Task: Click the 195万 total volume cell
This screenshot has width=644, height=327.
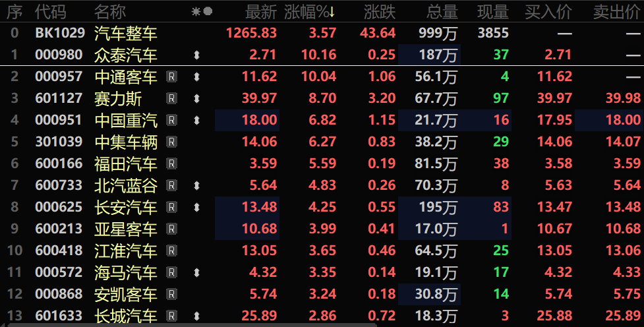Action: click(438, 208)
